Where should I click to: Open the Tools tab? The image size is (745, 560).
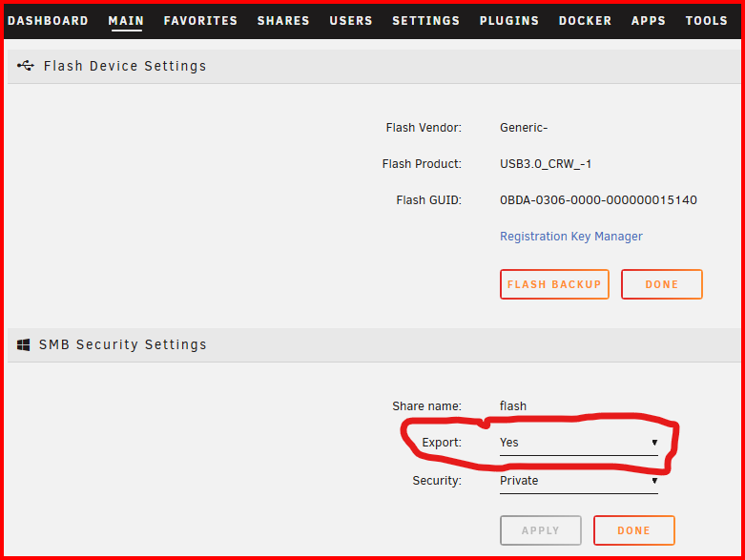[x=706, y=21]
